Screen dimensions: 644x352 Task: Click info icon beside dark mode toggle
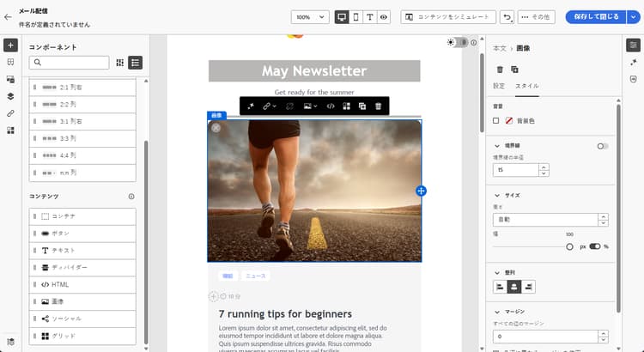[474, 43]
